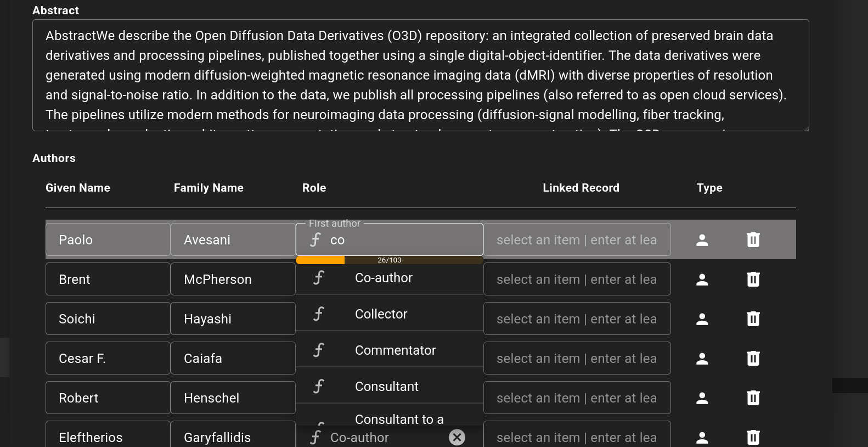868x447 pixels.
Task: Click the person type icon for Eleftherios Garyfallidis
Action: tap(702, 438)
